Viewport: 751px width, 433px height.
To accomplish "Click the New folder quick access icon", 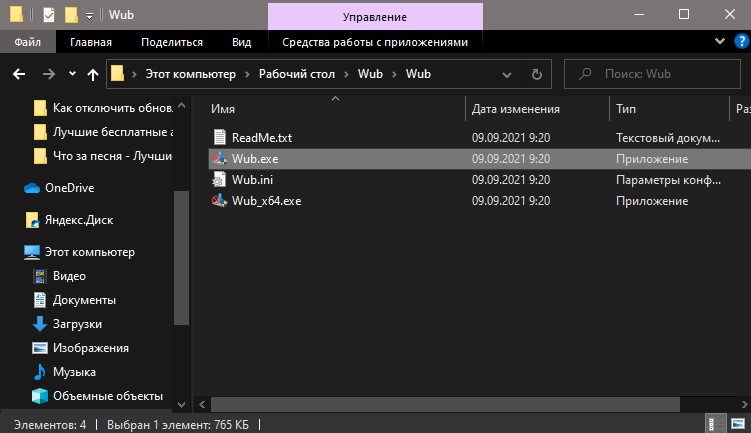I will click(x=71, y=15).
